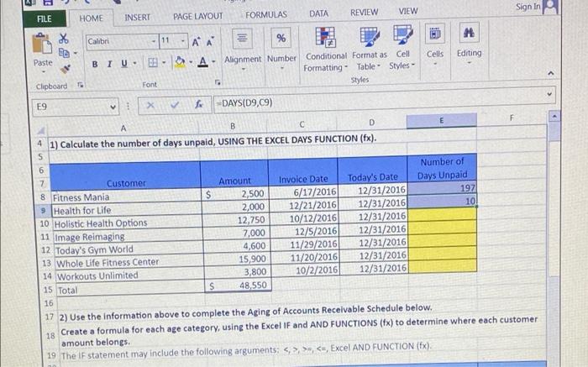Open Font dialog launcher
588x367 pixels.
click(217, 82)
